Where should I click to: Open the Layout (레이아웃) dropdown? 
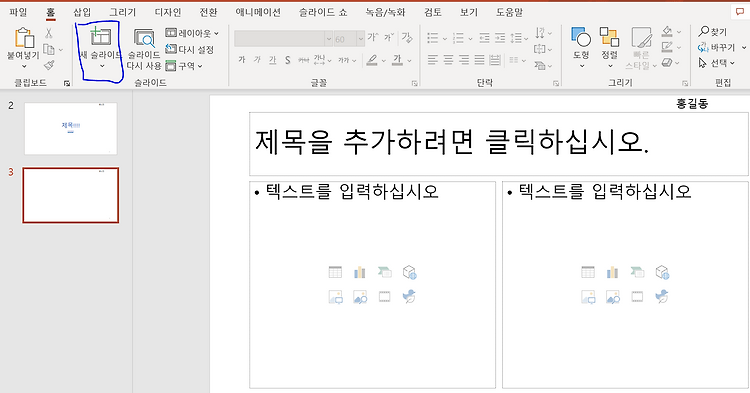[192, 33]
